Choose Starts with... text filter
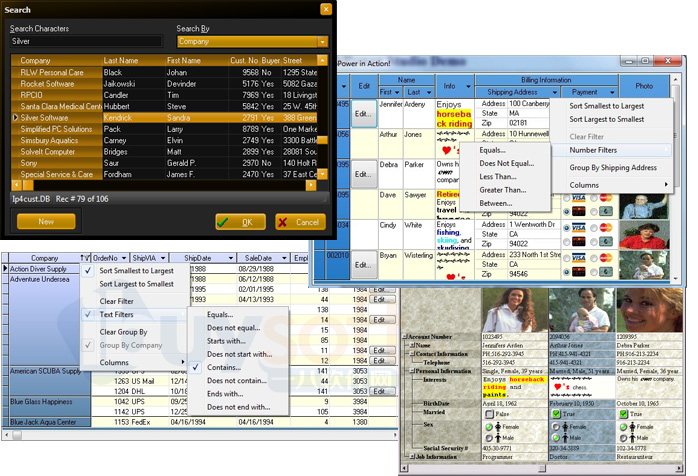The width and height of the screenshot is (698, 476). pyautogui.click(x=238, y=341)
